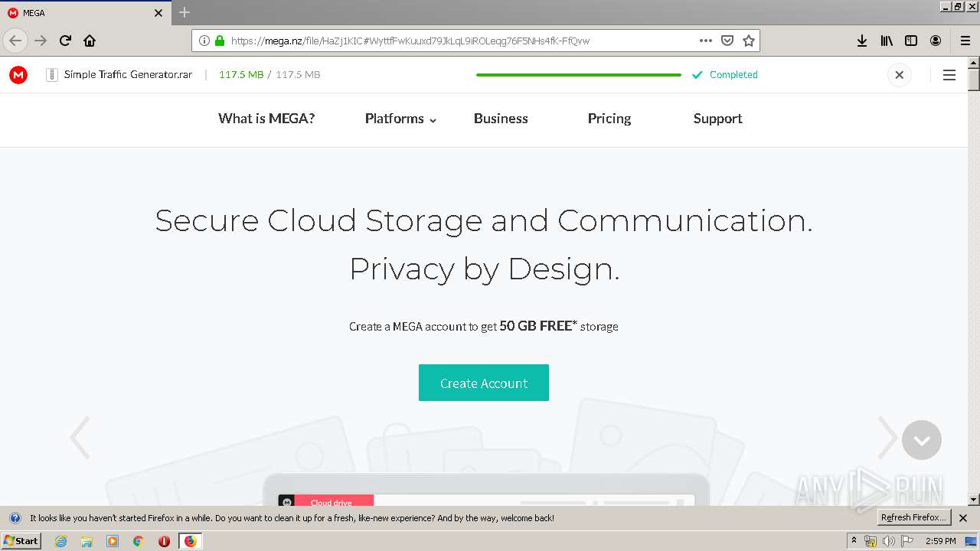
Task: Close the Firefox notification bar
Action: (x=963, y=518)
